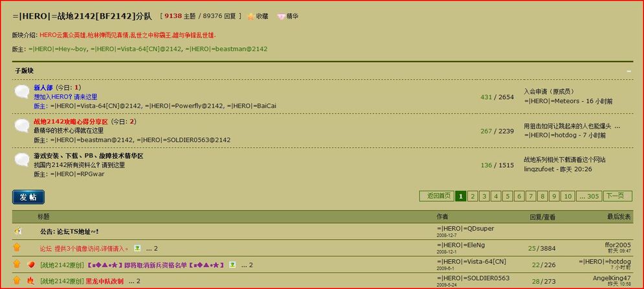Go to page 10 of thread list
The width and height of the screenshot is (644, 289).
568,196
